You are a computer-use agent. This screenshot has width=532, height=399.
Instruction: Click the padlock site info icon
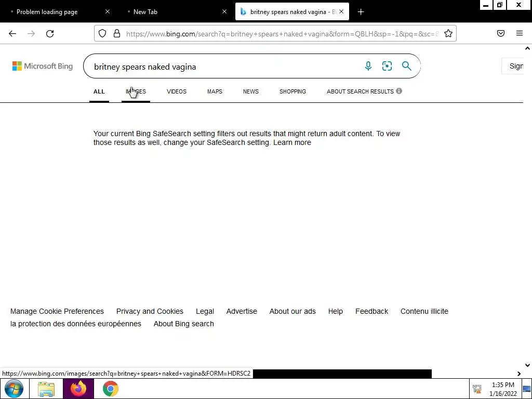pos(117,33)
